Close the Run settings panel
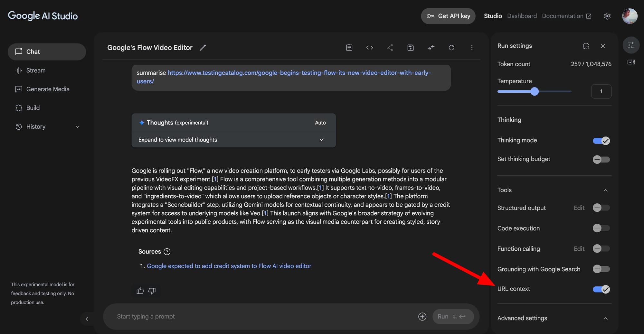644x334 pixels. click(x=603, y=46)
